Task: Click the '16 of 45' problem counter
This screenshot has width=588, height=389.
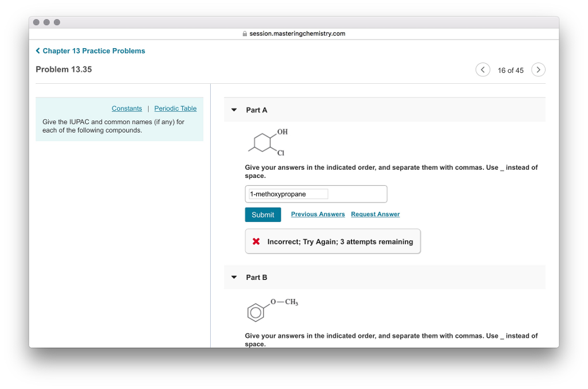Action: 510,70
